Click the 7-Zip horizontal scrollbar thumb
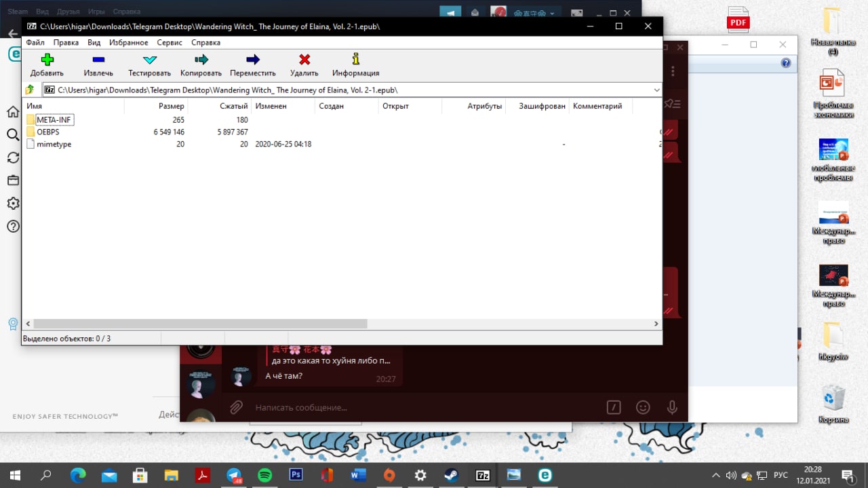868x488 pixels. (200, 324)
